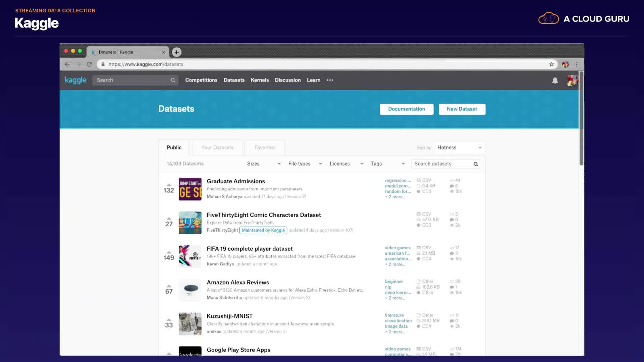The height and width of the screenshot is (362, 644).
Task: Open the three-dots more navigation menu
Action: [x=330, y=80]
